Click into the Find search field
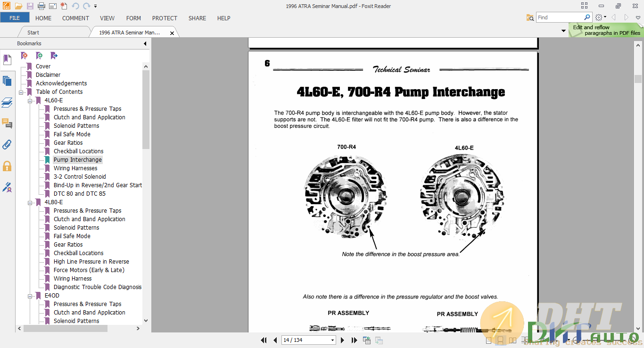Image resolution: width=644 pixels, height=348 pixels. pyautogui.click(x=560, y=17)
